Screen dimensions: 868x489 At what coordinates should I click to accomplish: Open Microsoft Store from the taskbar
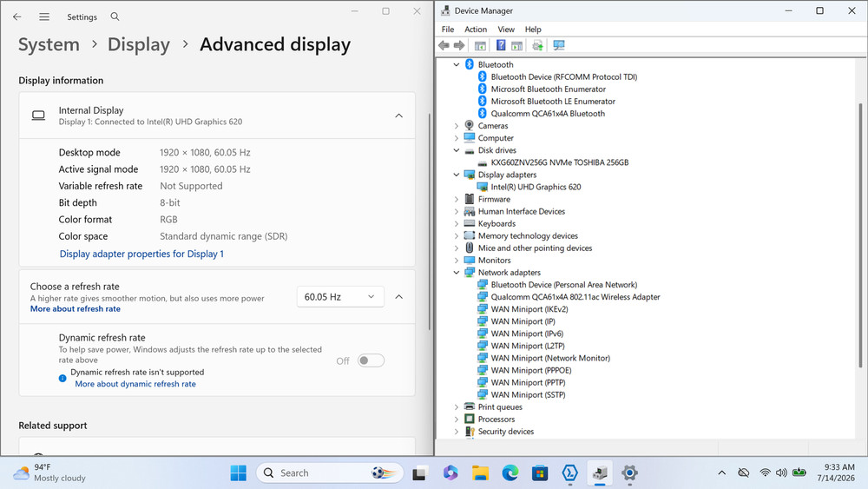[x=540, y=473]
